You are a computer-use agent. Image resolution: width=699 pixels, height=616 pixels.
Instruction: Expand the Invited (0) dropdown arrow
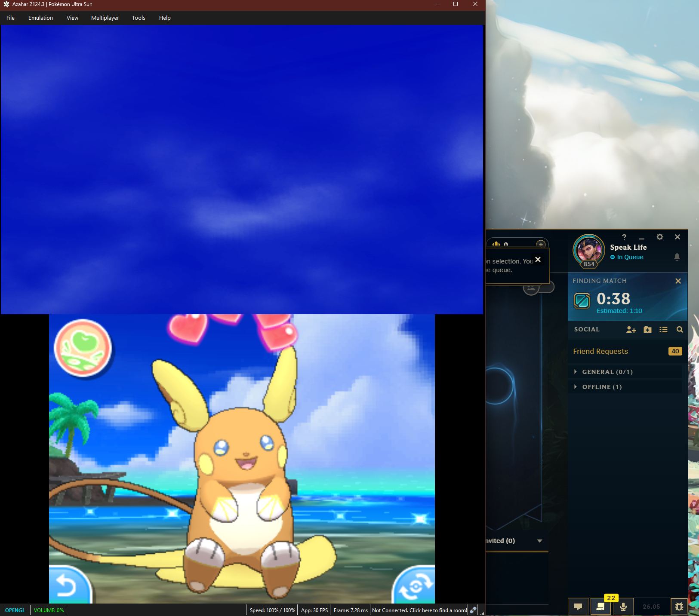[539, 541]
